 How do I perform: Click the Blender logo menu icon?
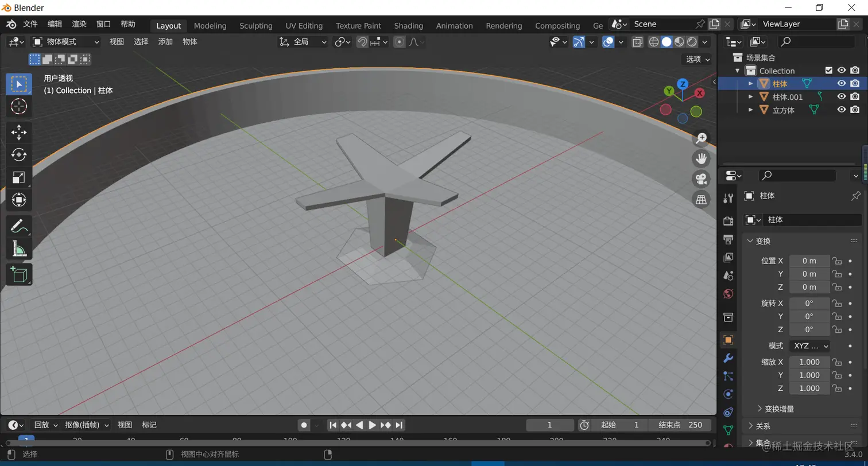point(11,24)
